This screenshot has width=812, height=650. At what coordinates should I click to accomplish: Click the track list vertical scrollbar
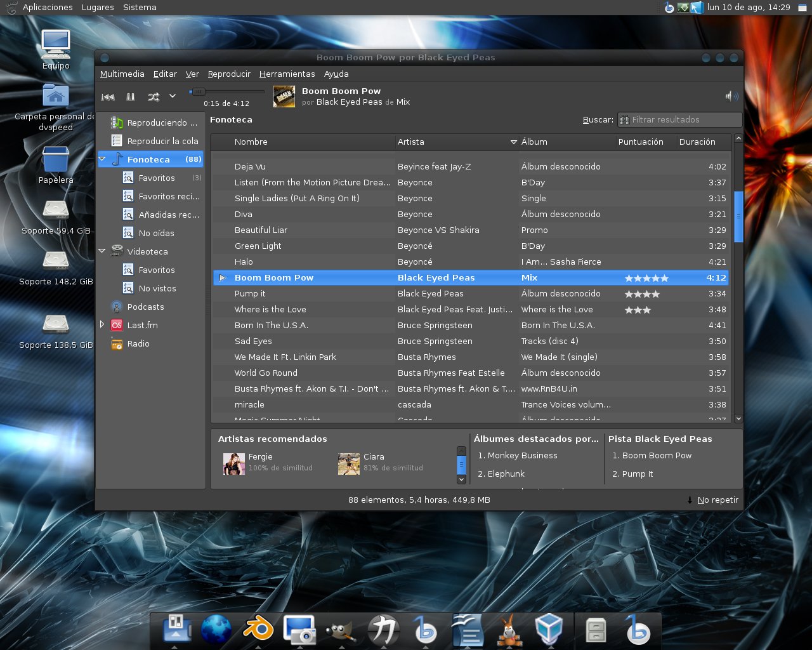738,216
